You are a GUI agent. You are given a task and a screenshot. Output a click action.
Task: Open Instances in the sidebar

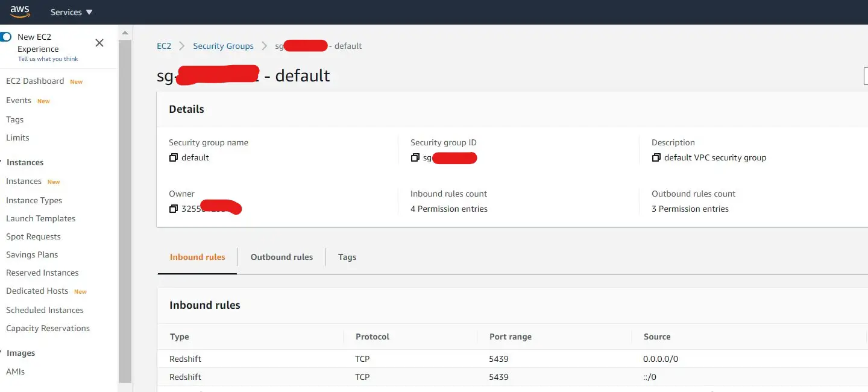[x=24, y=181]
